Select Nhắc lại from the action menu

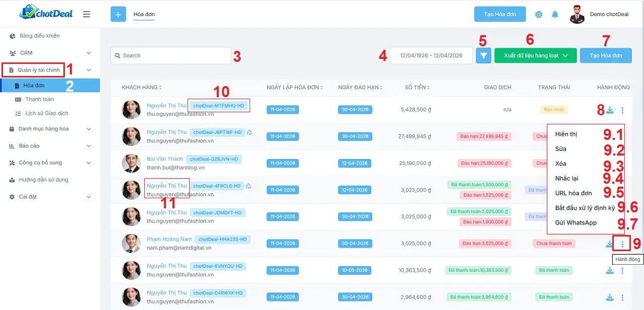(x=567, y=179)
